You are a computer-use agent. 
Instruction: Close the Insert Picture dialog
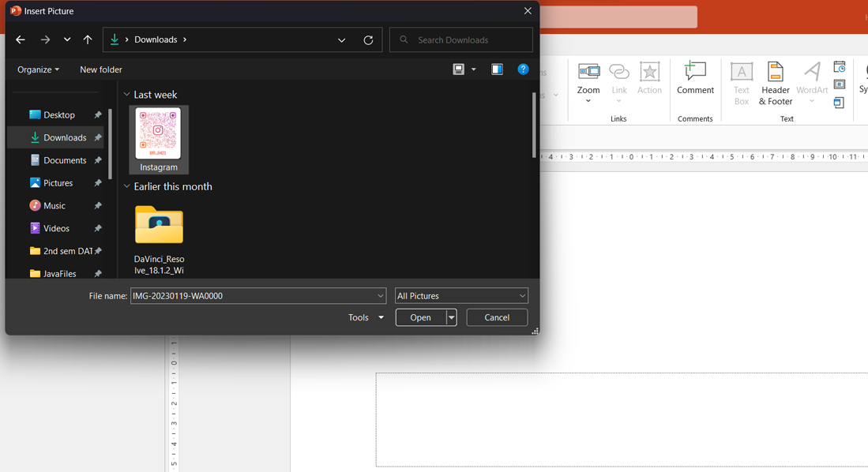pyautogui.click(x=528, y=11)
